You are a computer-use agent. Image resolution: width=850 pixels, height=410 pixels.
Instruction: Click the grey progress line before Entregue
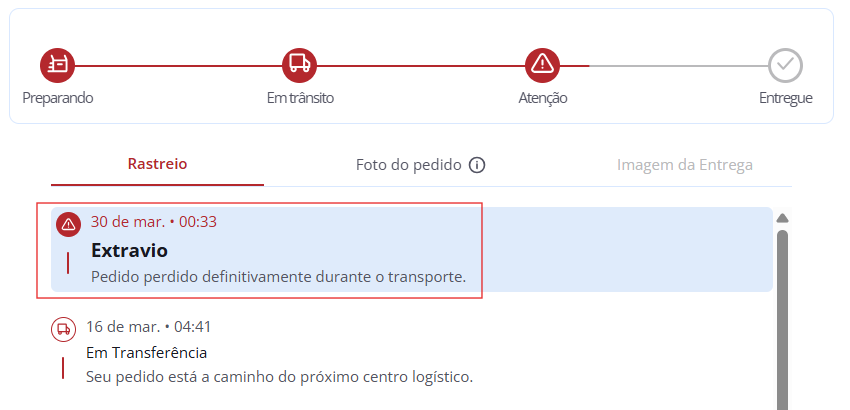point(678,66)
